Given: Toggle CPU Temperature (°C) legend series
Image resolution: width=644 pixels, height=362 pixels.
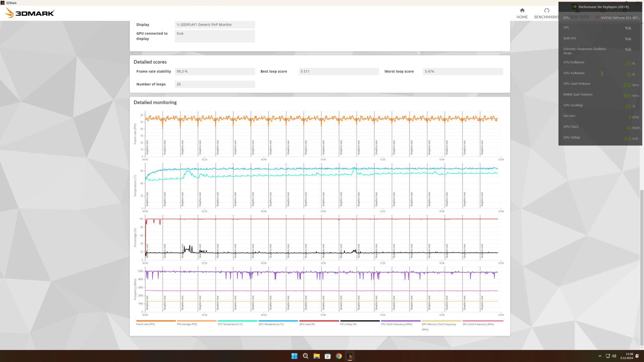Looking at the screenshot, I should point(230,324).
